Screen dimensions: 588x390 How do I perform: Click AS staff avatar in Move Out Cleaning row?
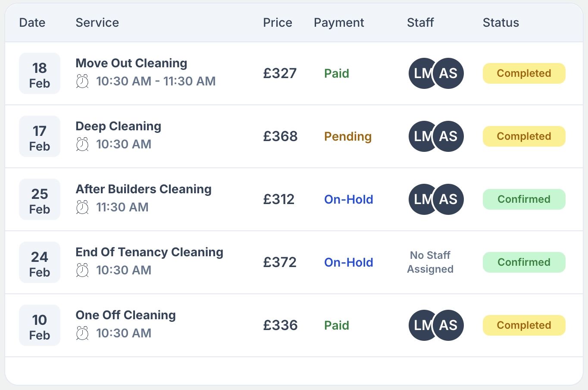click(x=449, y=73)
